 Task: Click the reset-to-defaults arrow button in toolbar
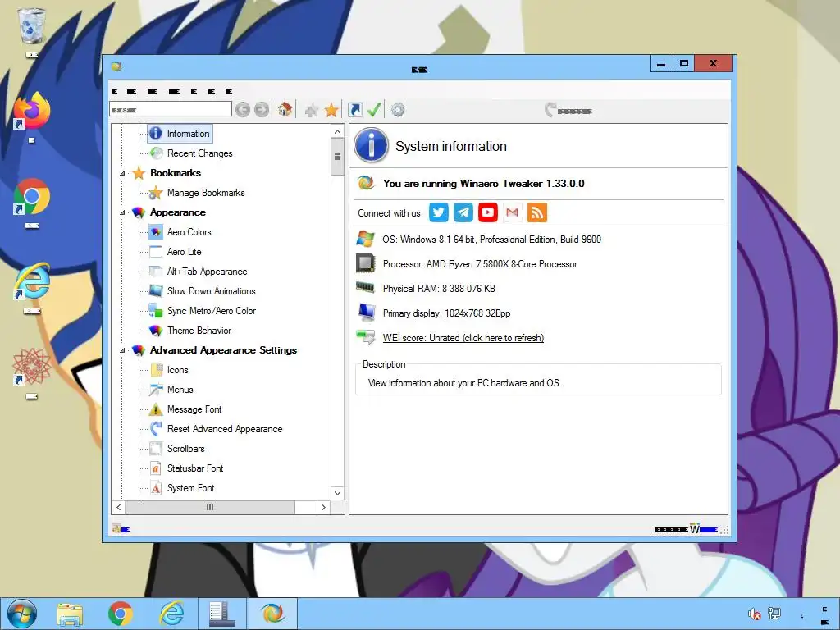(x=568, y=110)
